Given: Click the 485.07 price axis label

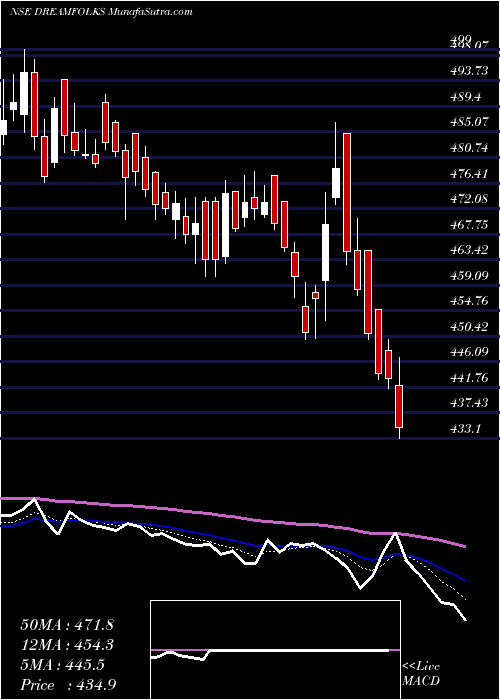Looking at the screenshot, I should click(x=468, y=122).
